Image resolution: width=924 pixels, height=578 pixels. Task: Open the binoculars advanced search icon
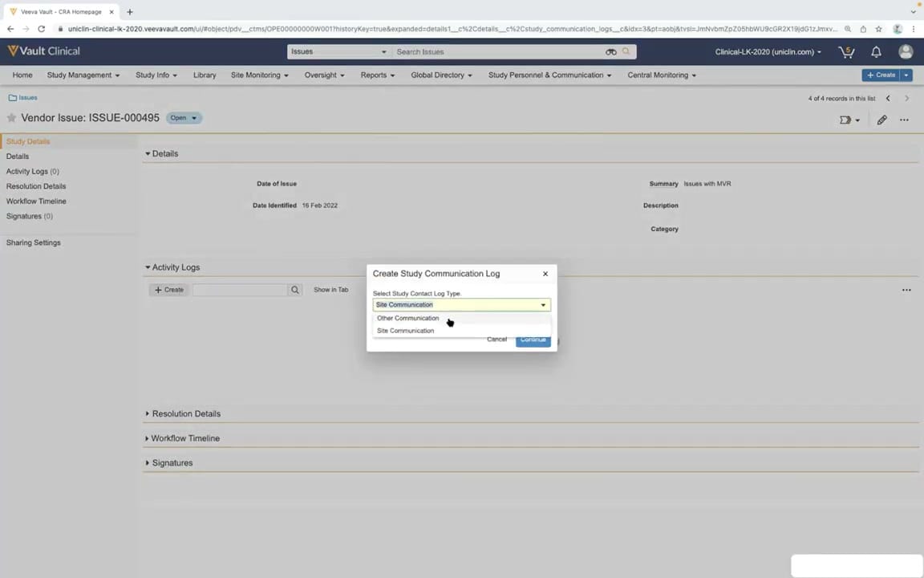tap(611, 52)
